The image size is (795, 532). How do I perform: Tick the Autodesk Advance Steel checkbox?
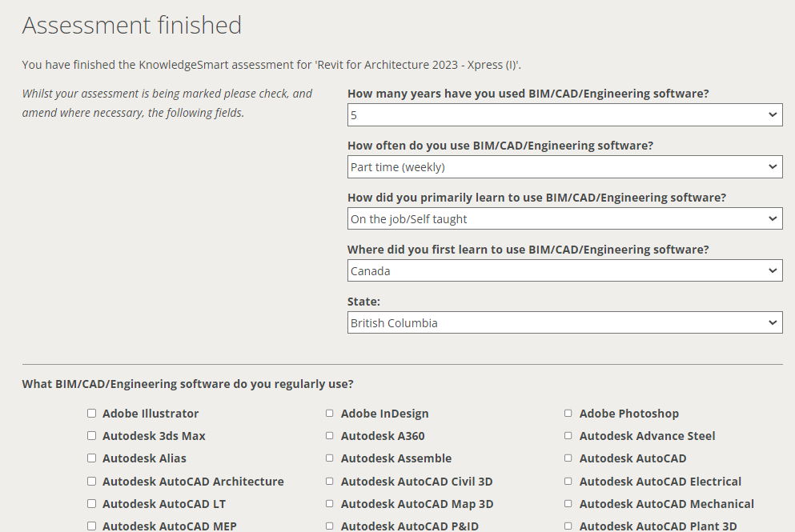pos(568,436)
